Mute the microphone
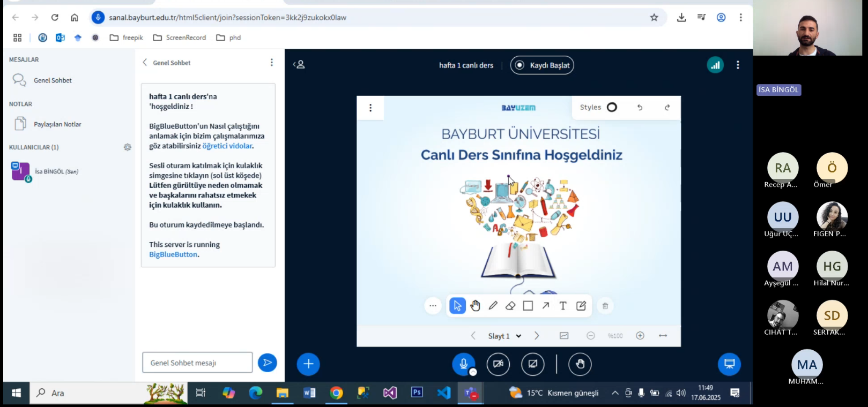The height and width of the screenshot is (407, 868). coord(464,364)
